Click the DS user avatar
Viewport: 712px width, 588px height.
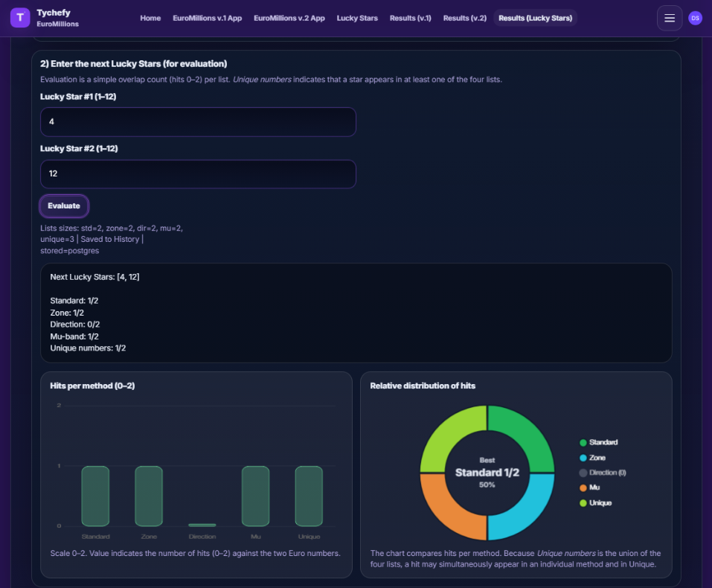[695, 19]
